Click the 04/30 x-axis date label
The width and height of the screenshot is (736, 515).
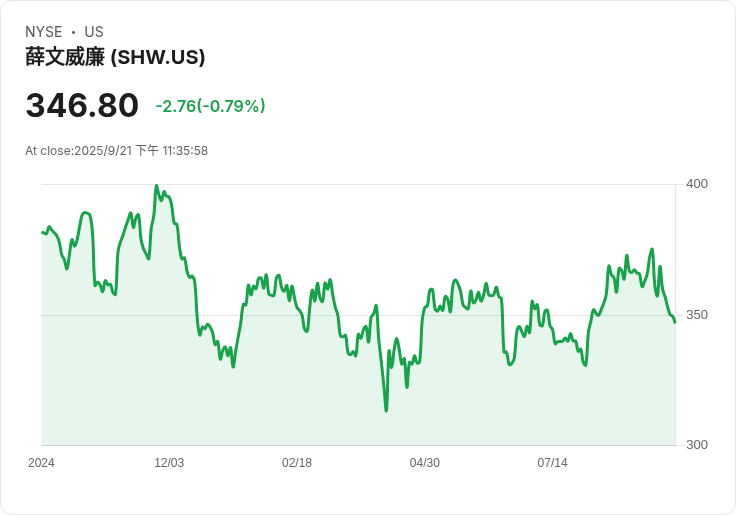pos(424,463)
